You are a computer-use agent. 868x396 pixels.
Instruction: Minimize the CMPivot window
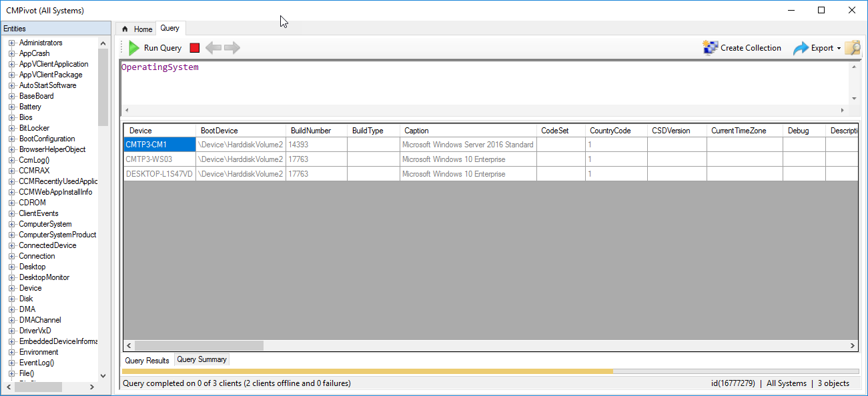(x=791, y=10)
